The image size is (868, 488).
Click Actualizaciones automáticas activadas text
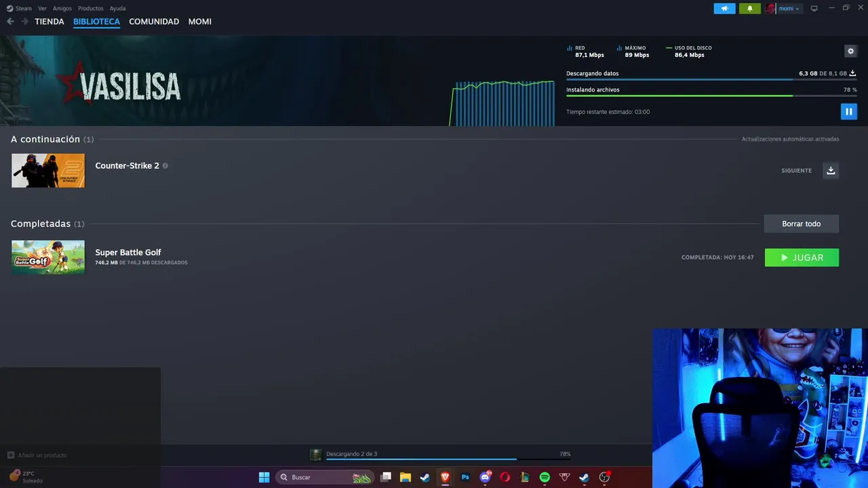coord(790,139)
